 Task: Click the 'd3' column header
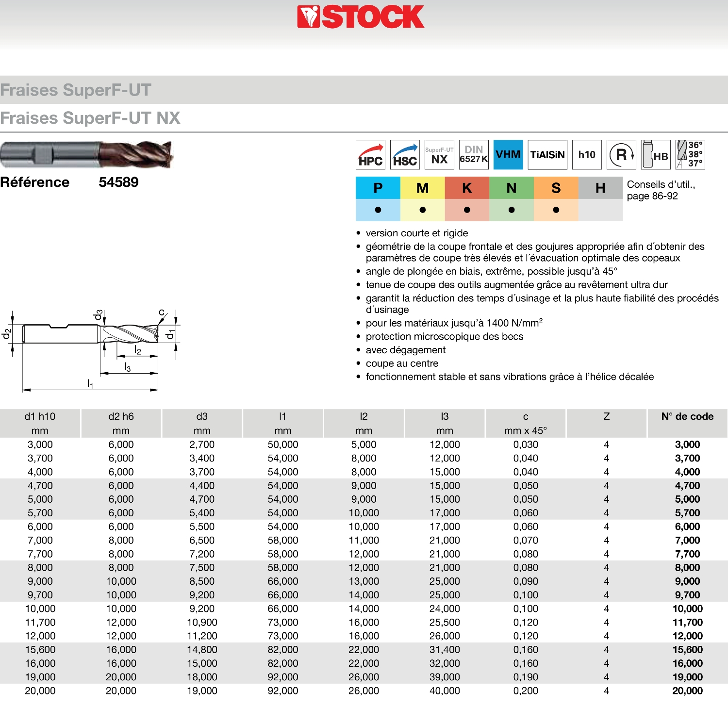(202, 423)
